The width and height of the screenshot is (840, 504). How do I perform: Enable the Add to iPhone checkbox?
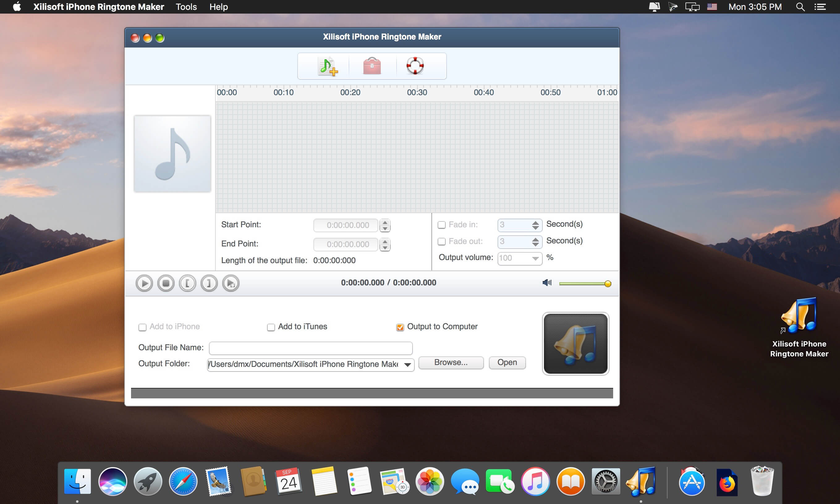[142, 327]
